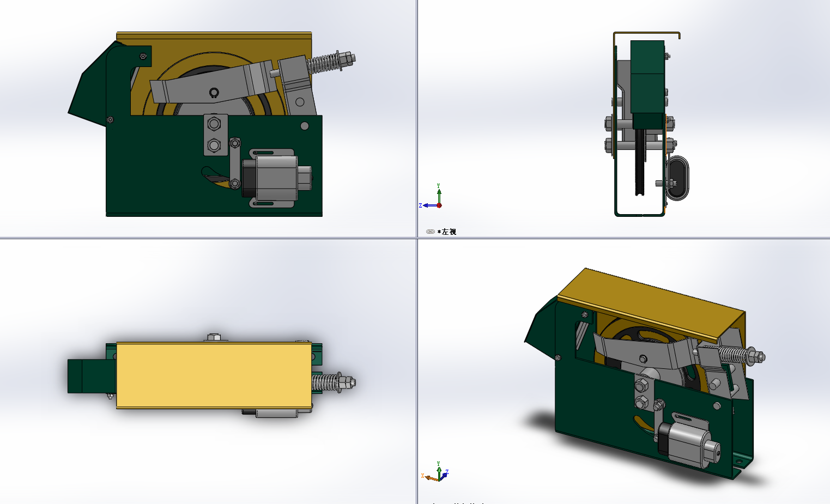The width and height of the screenshot is (830, 504).
Task: Select slotted mounting foot above the front-view motor
Action: pyautogui.click(x=271, y=153)
